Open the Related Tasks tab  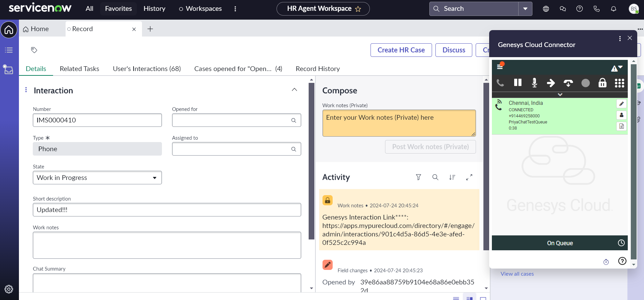pos(79,69)
